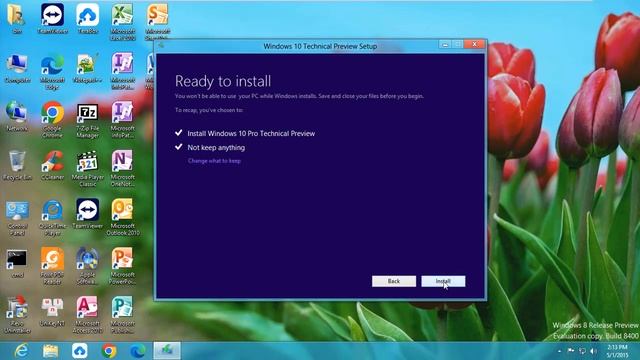The height and width of the screenshot is (360, 640).
Task: Launch TeamViewer shortcut beside Outlook 2010
Action: click(x=87, y=214)
